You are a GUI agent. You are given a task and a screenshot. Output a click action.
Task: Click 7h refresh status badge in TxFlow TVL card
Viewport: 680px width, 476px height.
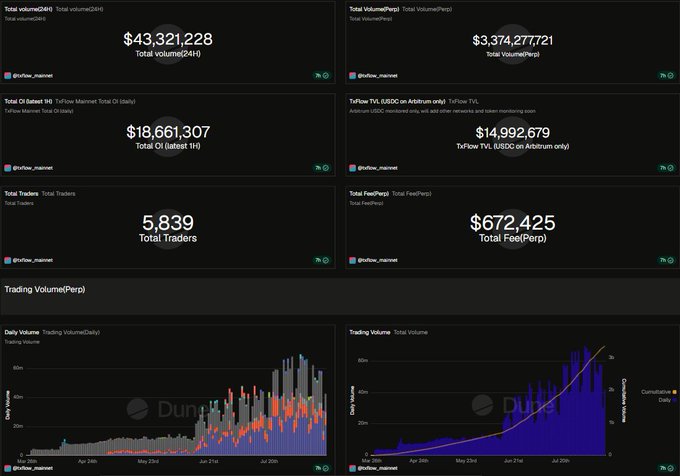[667, 168]
